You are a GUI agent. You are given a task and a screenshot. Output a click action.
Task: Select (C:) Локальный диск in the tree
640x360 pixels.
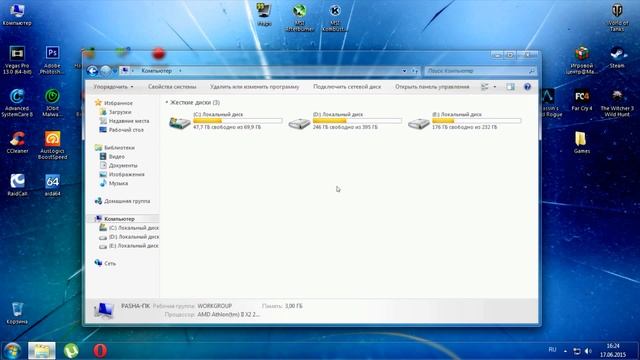point(133,228)
